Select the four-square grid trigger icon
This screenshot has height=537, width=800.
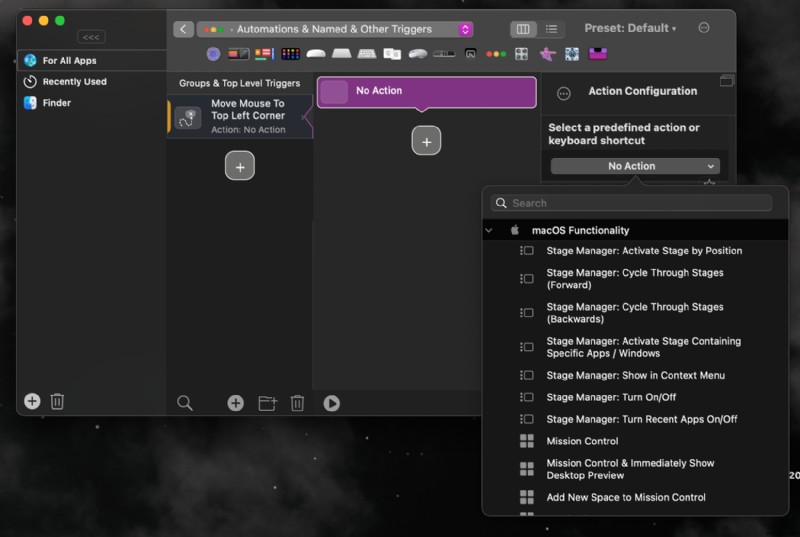coord(521,54)
